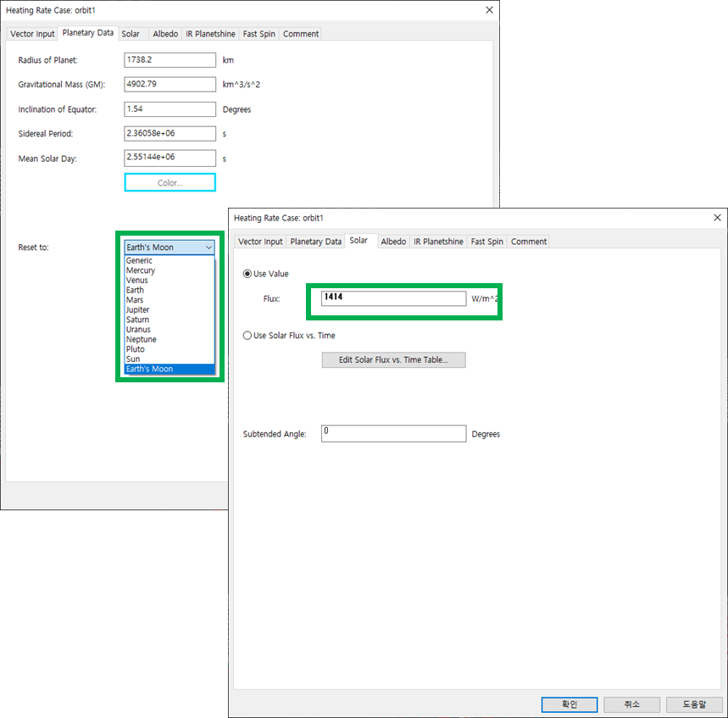This screenshot has height=718, width=728.
Task: Open the planet Color picker button
Action: tap(170, 182)
